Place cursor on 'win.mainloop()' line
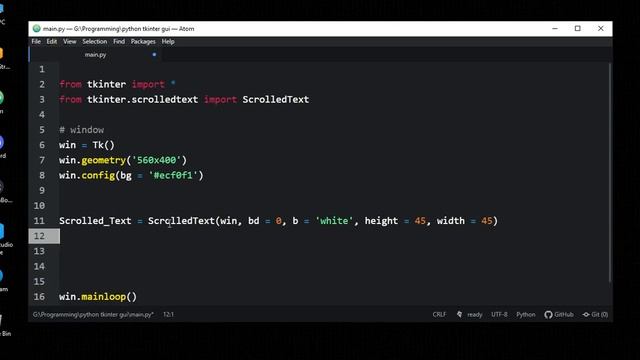Image resolution: width=640 pixels, height=360 pixels. [x=98, y=297]
